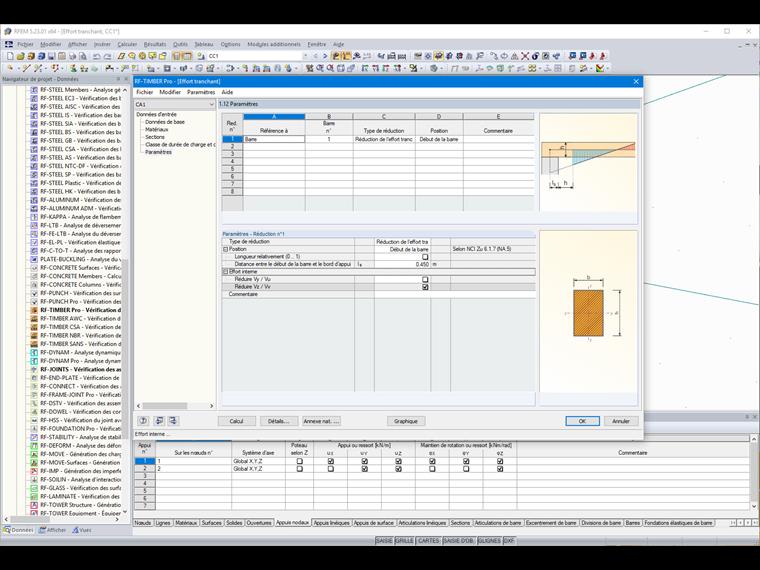
Task: Click the OK button in dialog
Action: (582, 421)
